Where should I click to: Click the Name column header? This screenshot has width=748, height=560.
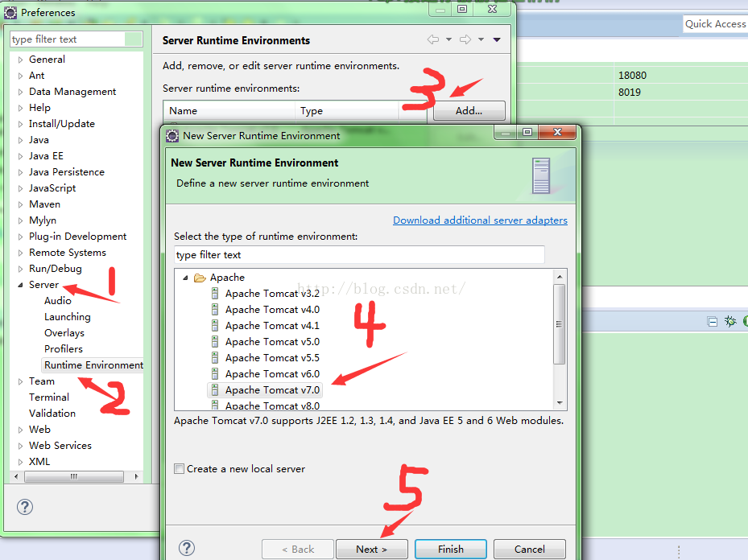(x=229, y=111)
